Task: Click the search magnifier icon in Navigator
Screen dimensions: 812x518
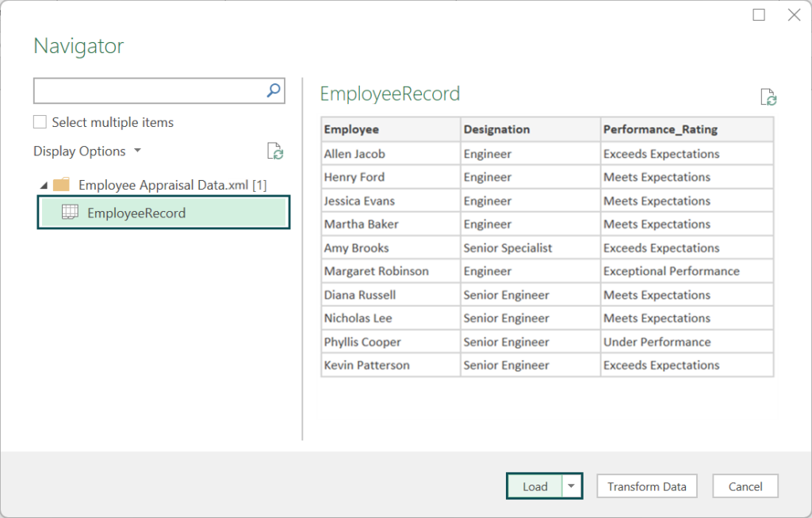Action: (x=273, y=90)
